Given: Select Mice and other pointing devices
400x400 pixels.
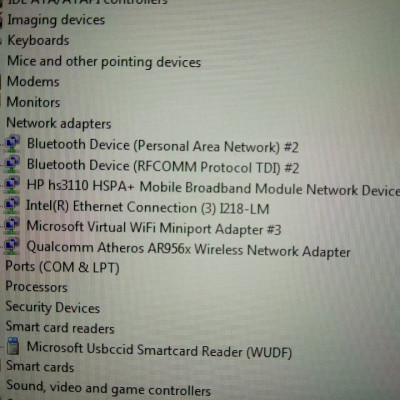Looking at the screenshot, I should (104, 62).
